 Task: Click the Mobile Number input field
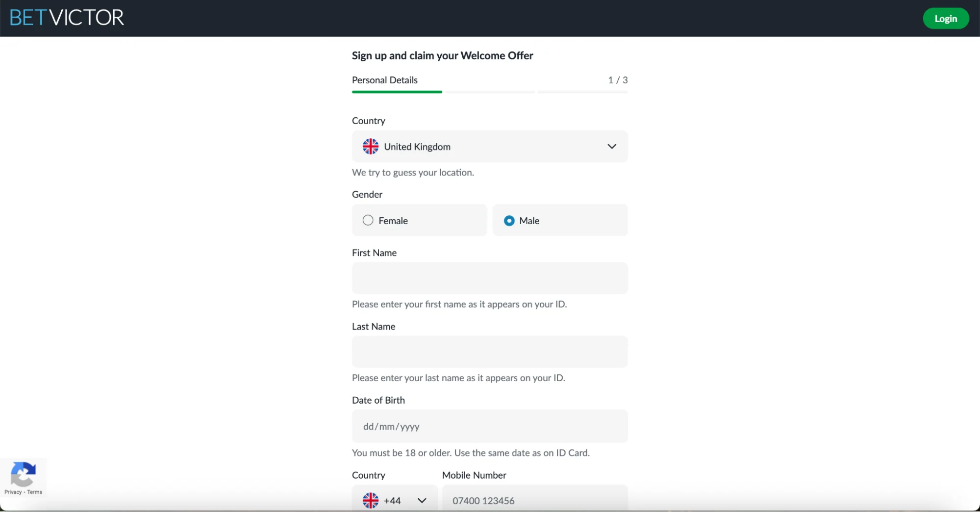534,500
